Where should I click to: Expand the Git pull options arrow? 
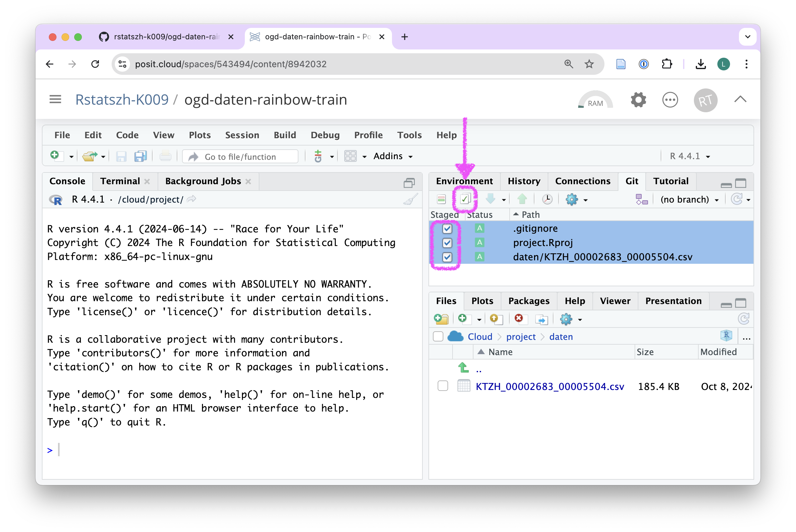pyautogui.click(x=504, y=200)
